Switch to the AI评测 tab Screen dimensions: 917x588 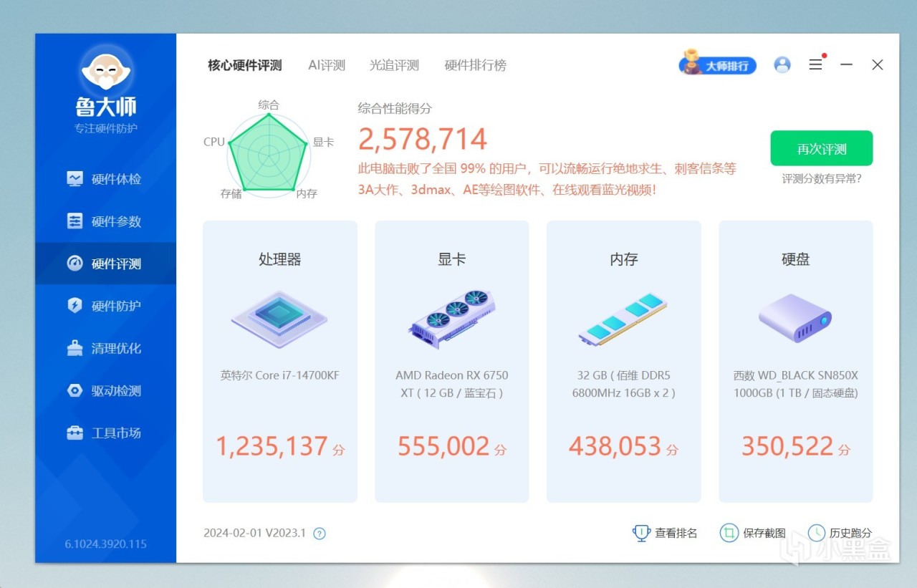(327, 65)
